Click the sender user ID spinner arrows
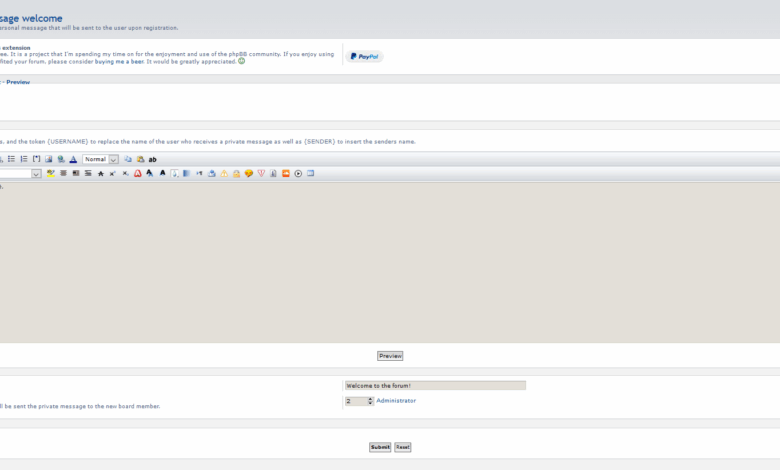The height and width of the screenshot is (470, 780). click(371, 401)
